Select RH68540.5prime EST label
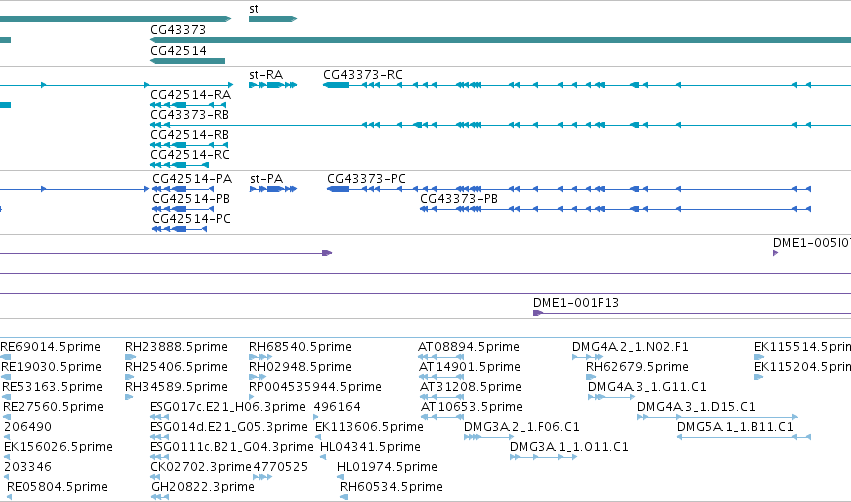851x502 pixels. coord(300,347)
